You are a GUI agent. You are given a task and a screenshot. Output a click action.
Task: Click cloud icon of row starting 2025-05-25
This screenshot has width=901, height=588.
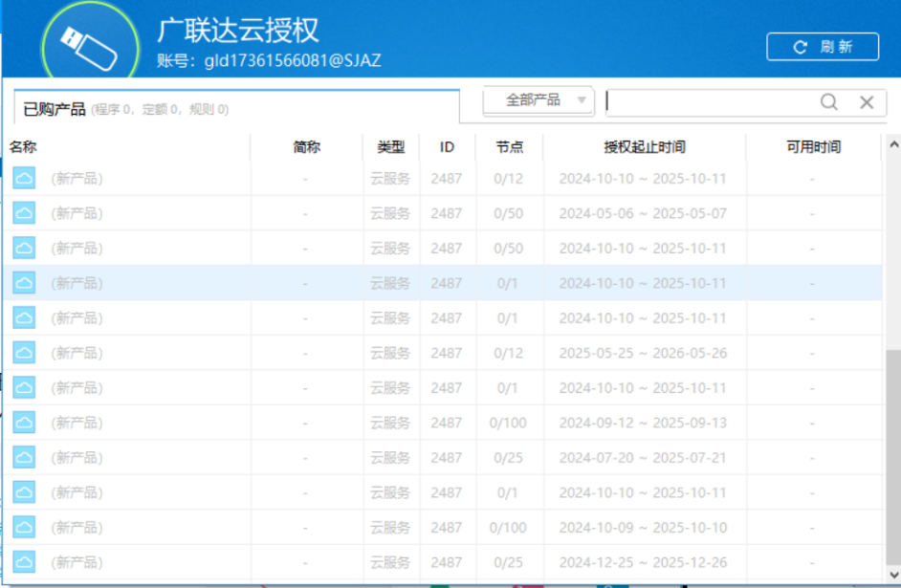[x=24, y=353]
